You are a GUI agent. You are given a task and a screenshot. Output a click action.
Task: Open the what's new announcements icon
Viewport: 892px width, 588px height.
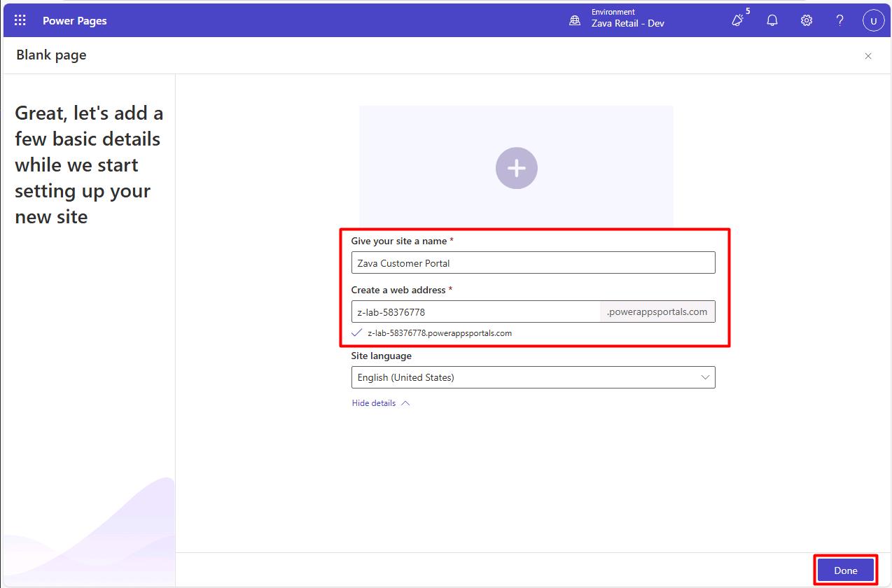(737, 20)
